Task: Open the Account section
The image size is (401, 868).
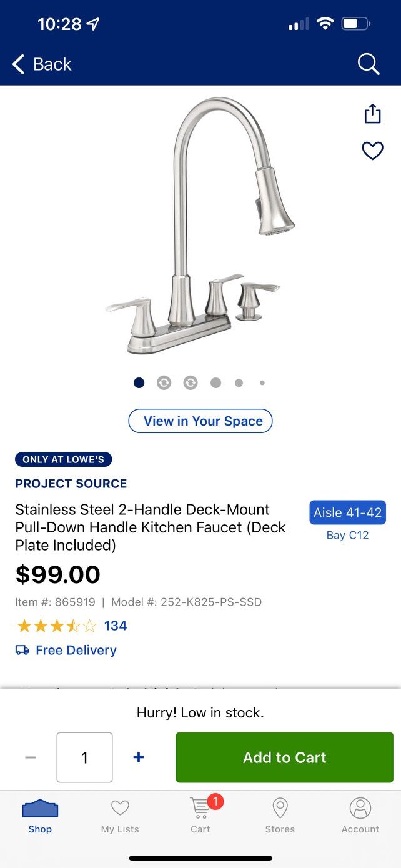Action: pos(360,816)
